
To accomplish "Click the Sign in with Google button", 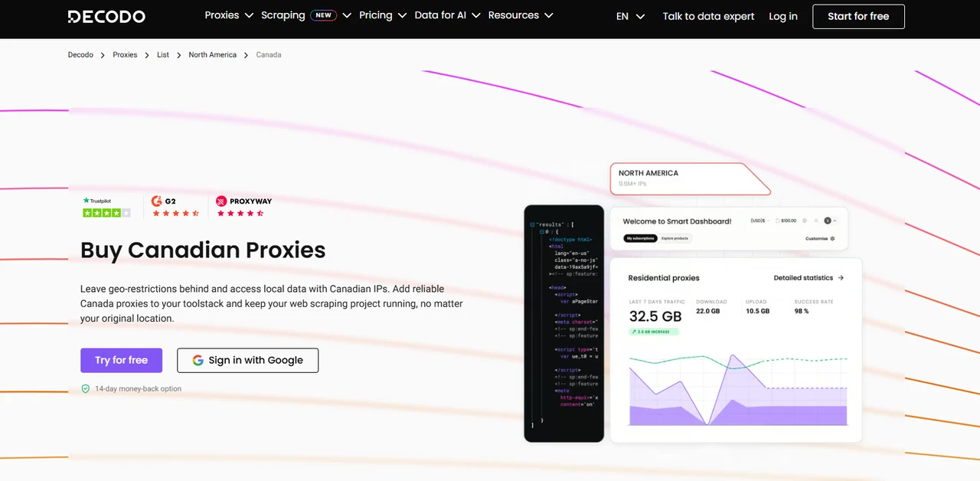I will coord(247,360).
